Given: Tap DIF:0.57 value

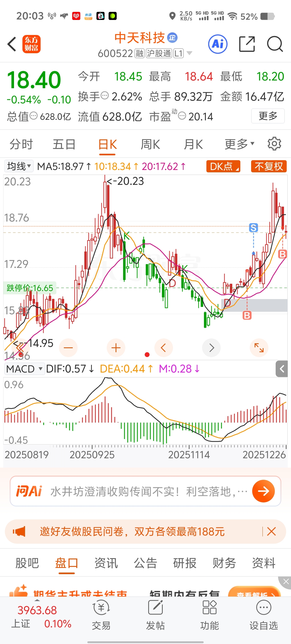Looking at the screenshot, I should click(70, 369).
